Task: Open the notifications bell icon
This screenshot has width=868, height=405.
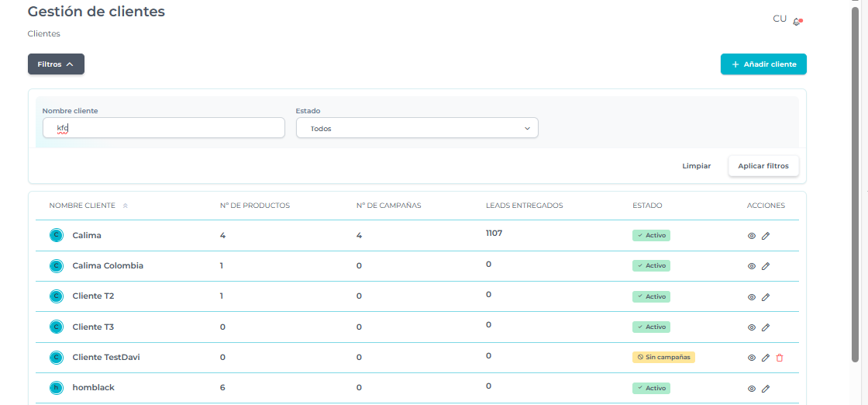Action: pos(797,22)
